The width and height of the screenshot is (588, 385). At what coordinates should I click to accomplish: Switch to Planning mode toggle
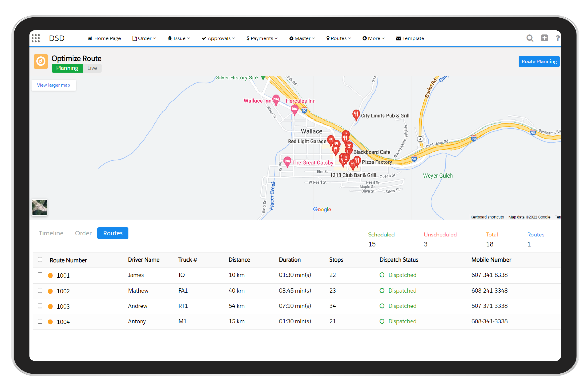[67, 68]
